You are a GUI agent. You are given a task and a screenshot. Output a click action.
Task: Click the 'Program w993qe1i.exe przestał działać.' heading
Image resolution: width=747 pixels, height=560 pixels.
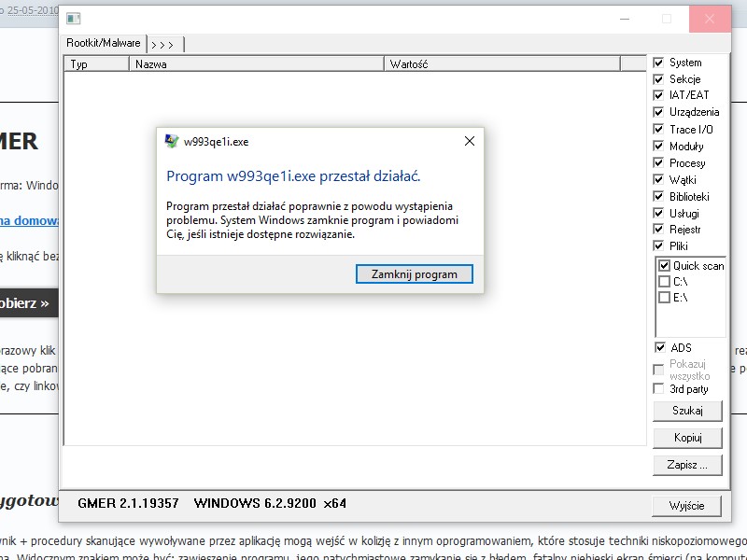pyautogui.click(x=293, y=176)
